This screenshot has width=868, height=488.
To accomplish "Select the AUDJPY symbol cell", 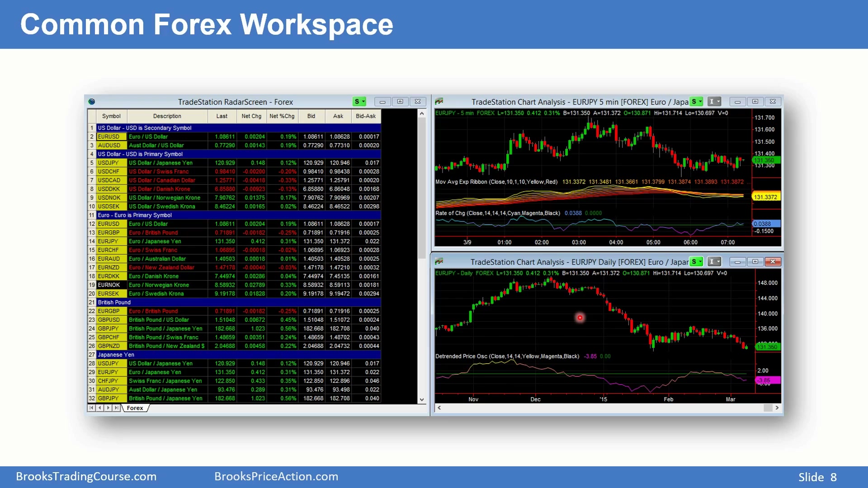I will 111,389.
